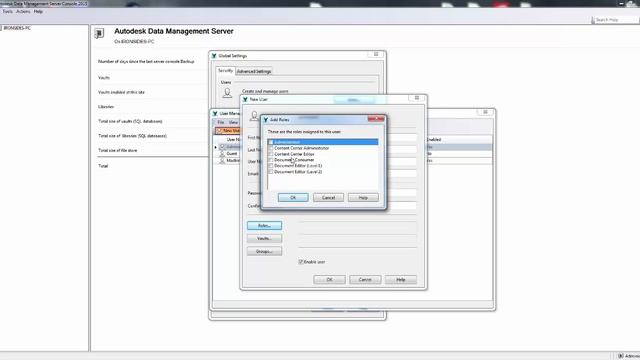The width and height of the screenshot is (640, 360).
Task: Close the Add Roles dialog
Action: 376,119
